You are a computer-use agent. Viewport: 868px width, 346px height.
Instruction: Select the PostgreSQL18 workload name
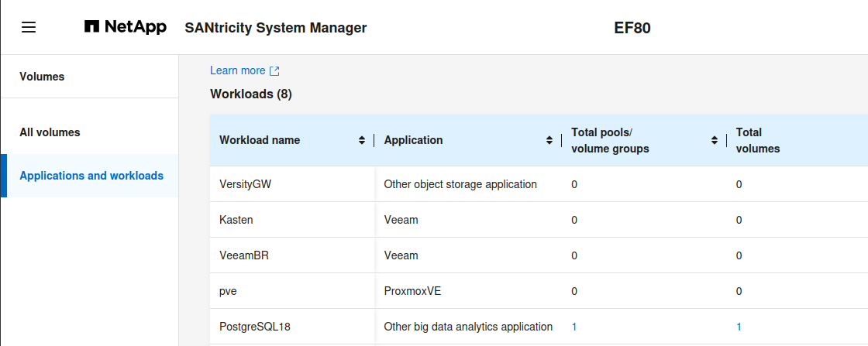[255, 327]
